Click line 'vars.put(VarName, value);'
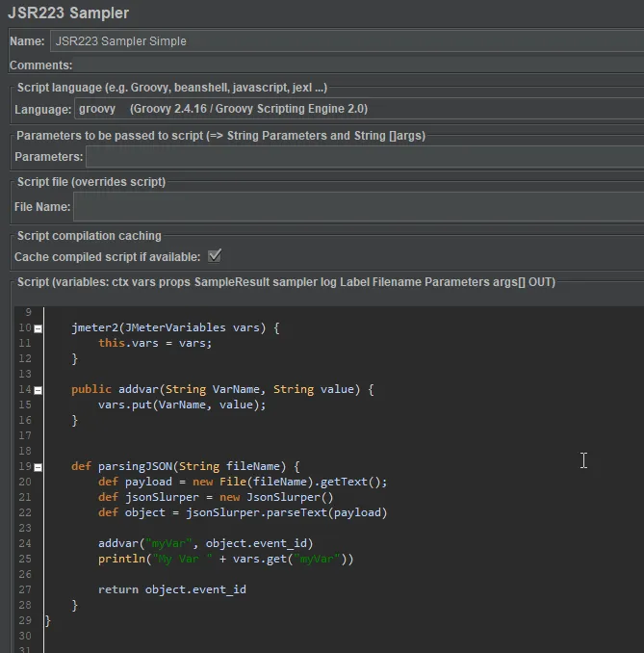 pos(182,405)
